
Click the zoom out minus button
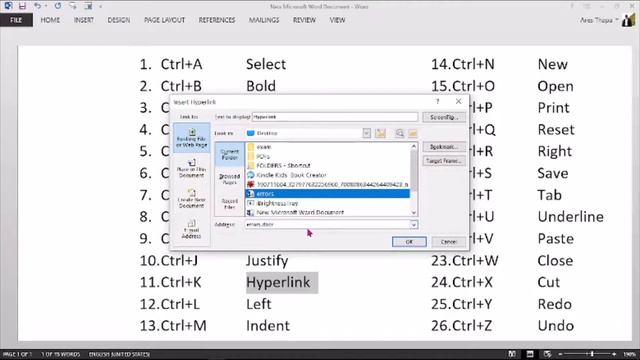[560, 354]
